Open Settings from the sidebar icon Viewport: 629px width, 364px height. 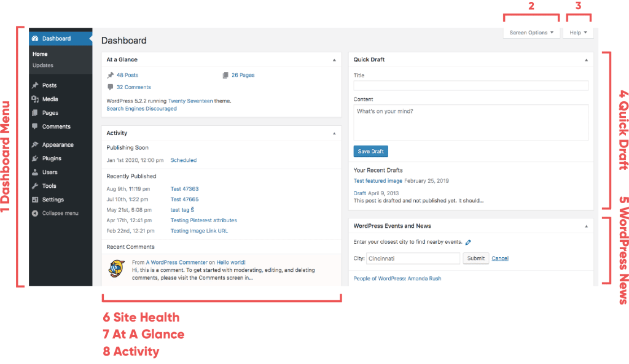[36, 199]
